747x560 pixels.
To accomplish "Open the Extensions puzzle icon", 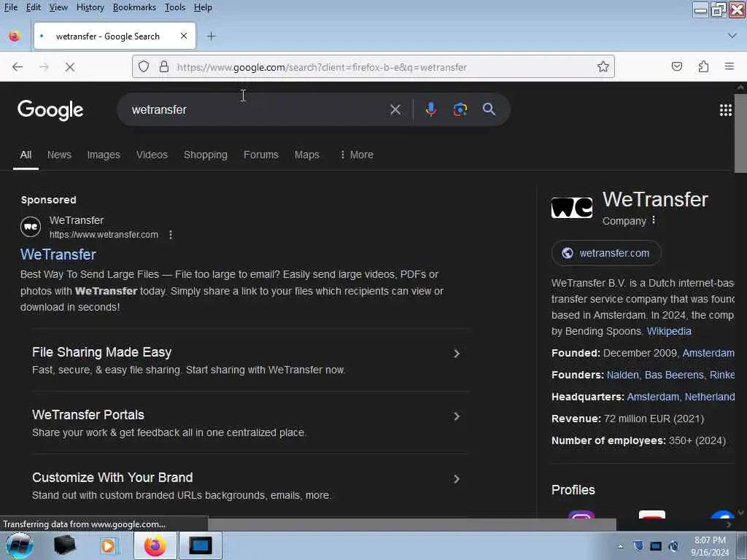I will click(x=704, y=66).
